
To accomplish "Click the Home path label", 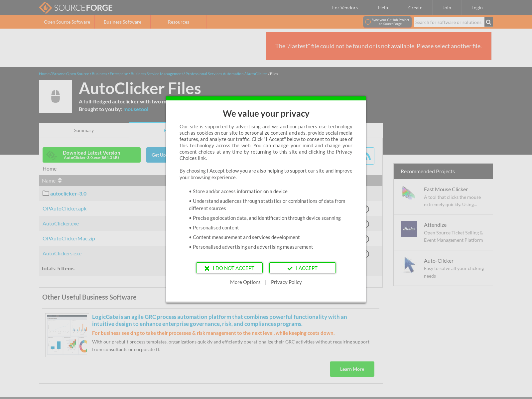I will tap(50, 169).
